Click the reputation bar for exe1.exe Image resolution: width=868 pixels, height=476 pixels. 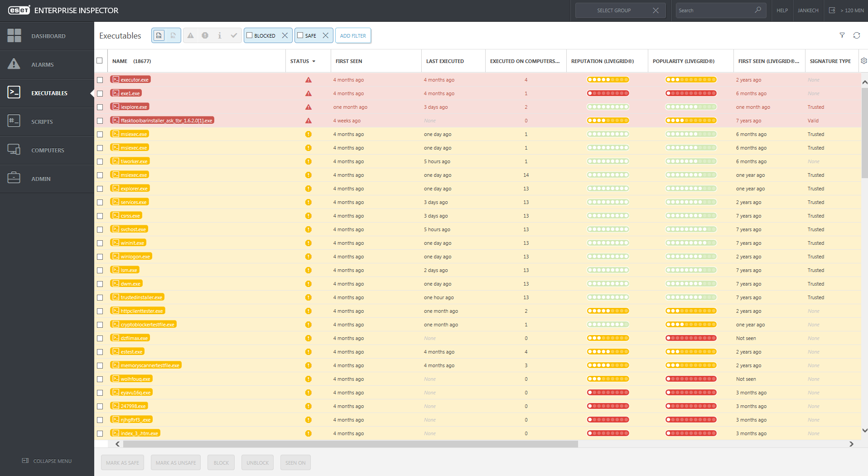coord(608,93)
